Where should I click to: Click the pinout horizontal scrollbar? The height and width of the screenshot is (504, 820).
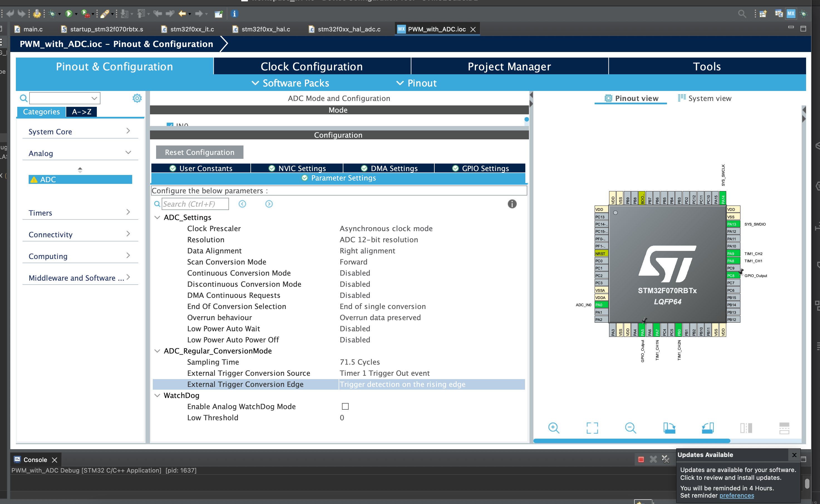click(632, 441)
